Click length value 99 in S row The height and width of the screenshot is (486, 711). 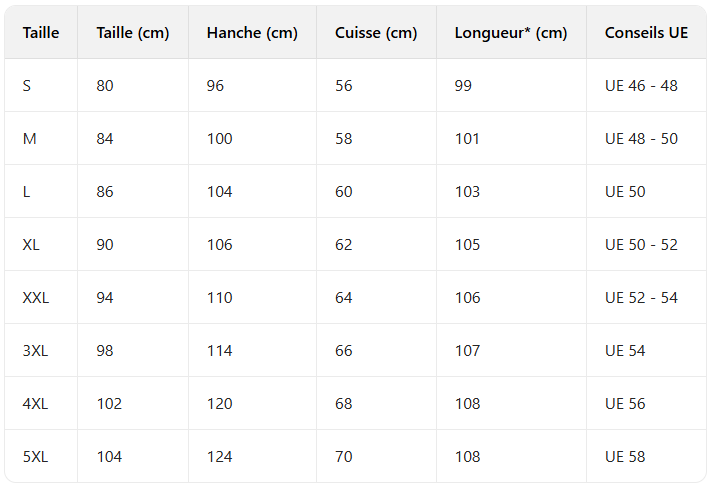463,86
